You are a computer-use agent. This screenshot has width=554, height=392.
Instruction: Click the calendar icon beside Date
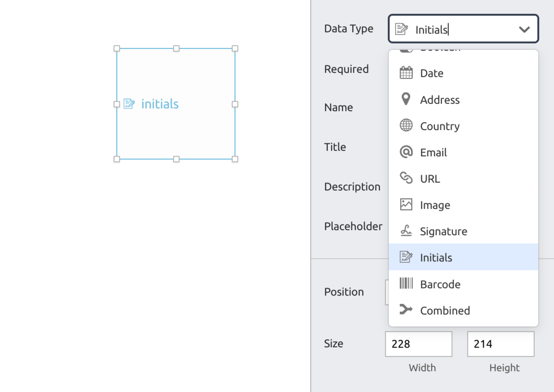click(406, 73)
